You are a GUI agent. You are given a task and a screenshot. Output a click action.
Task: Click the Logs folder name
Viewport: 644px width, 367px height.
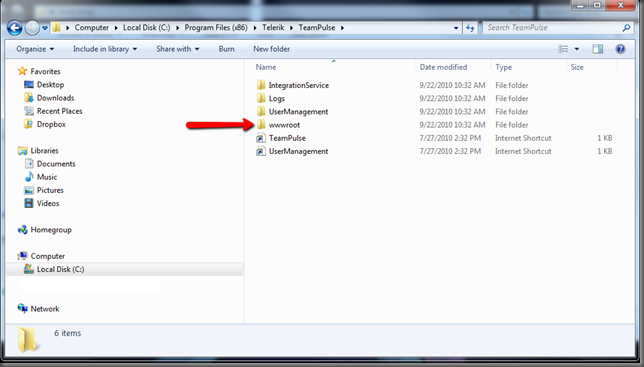pos(277,99)
